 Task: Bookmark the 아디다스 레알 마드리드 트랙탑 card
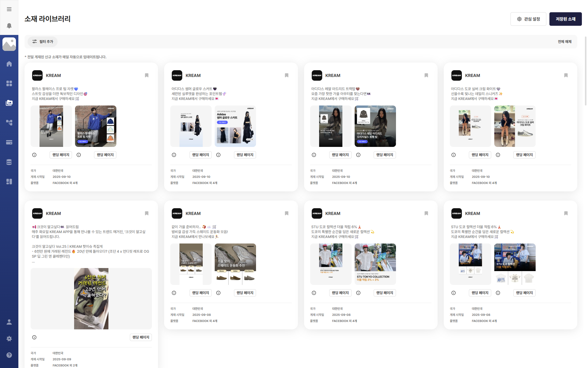click(x=426, y=75)
